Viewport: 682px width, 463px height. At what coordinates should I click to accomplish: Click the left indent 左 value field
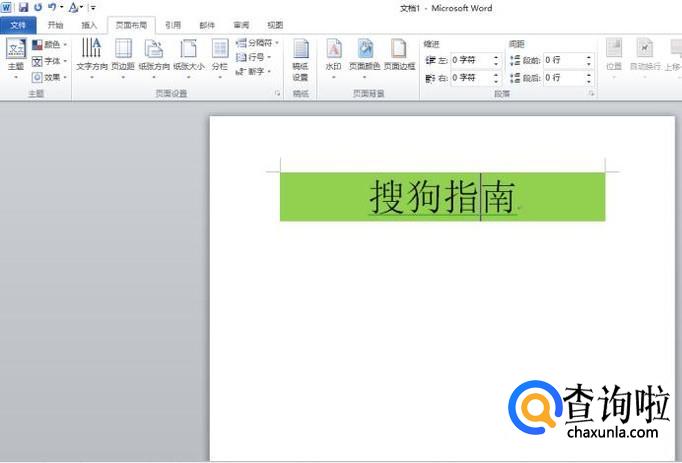(x=471, y=60)
